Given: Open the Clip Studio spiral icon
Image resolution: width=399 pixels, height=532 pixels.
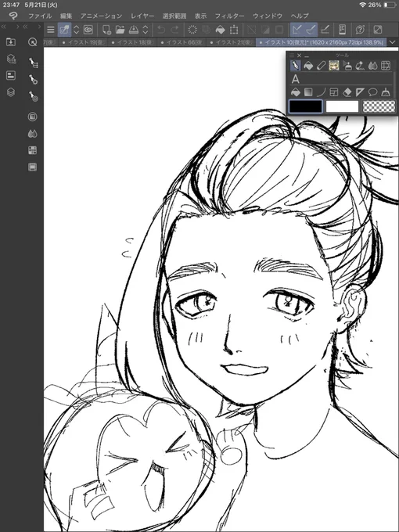Looking at the screenshot, I should tap(88, 30).
